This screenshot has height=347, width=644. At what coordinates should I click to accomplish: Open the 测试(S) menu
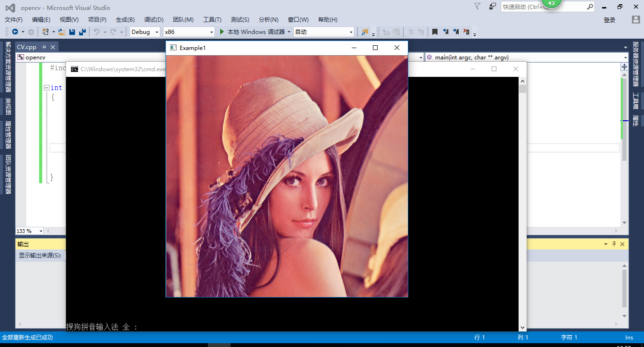[x=240, y=19]
